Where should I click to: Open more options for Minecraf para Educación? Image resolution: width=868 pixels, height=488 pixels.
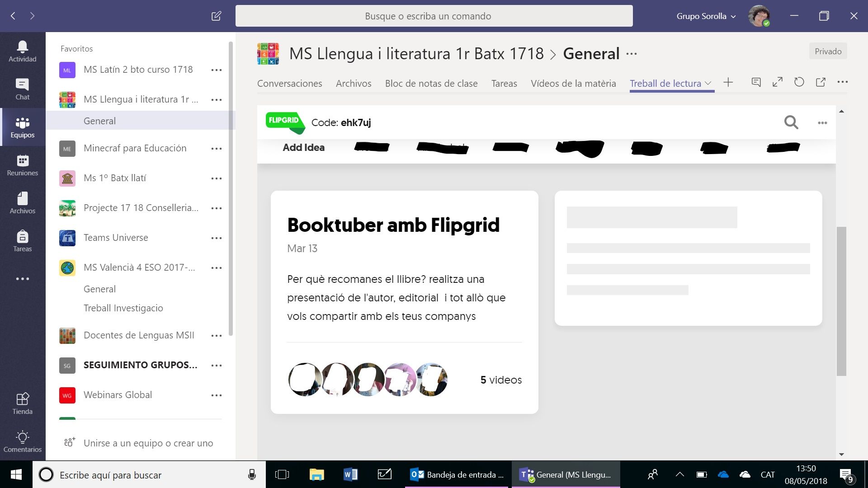[217, 149]
